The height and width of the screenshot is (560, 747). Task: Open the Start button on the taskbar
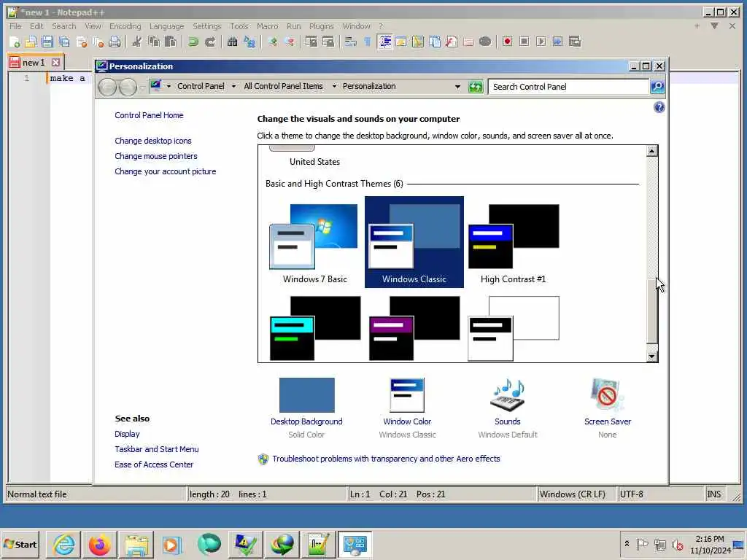(x=20, y=544)
